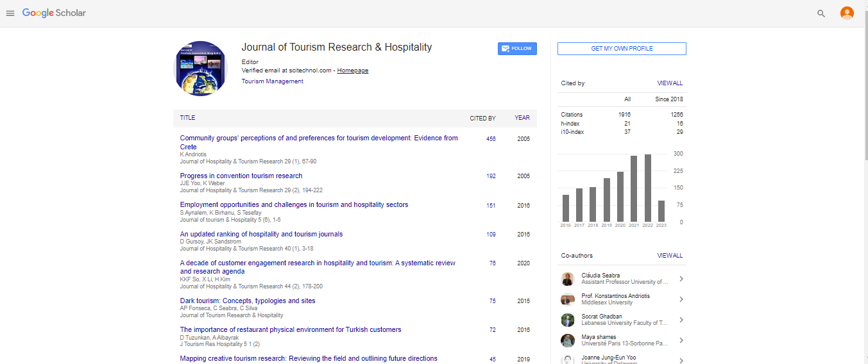Click year 2020 in customer engagement row
The image size is (868, 364).
coord(523,263)
